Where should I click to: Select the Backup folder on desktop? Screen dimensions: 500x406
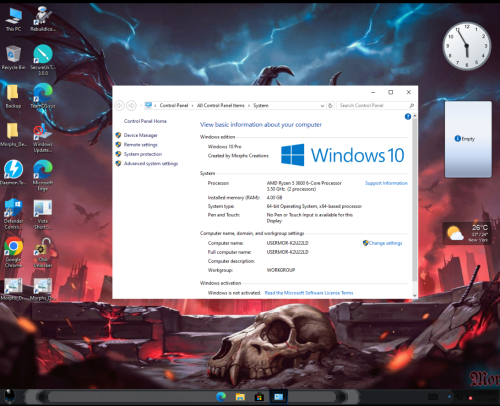point(13,96)
